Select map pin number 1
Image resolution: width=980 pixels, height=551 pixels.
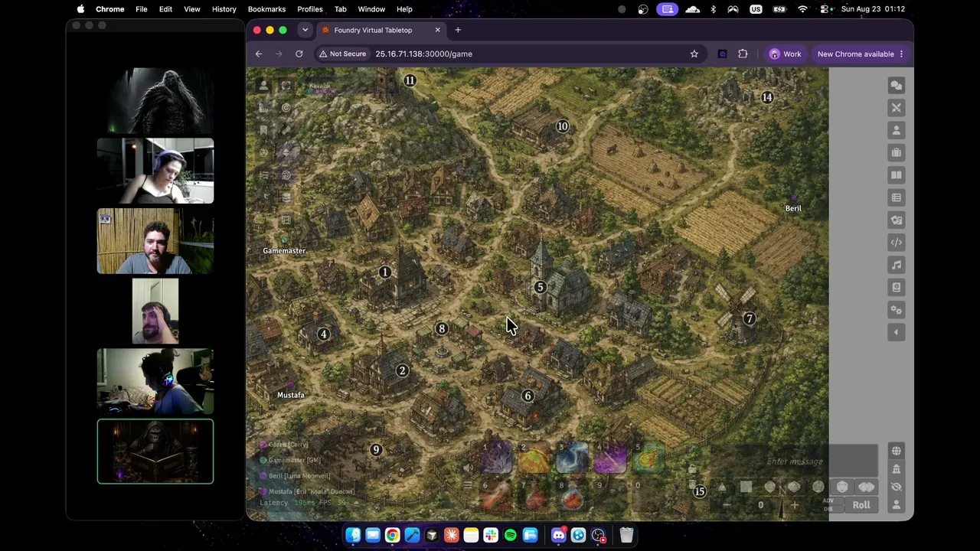[x=385, y=272]
